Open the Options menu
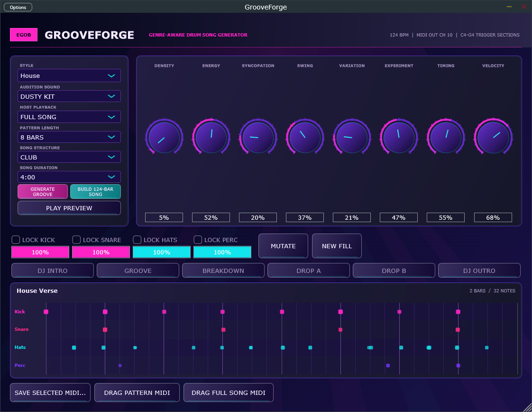This screenshot has width=532, height=412. pyautogui.click(x=18, y=7)
